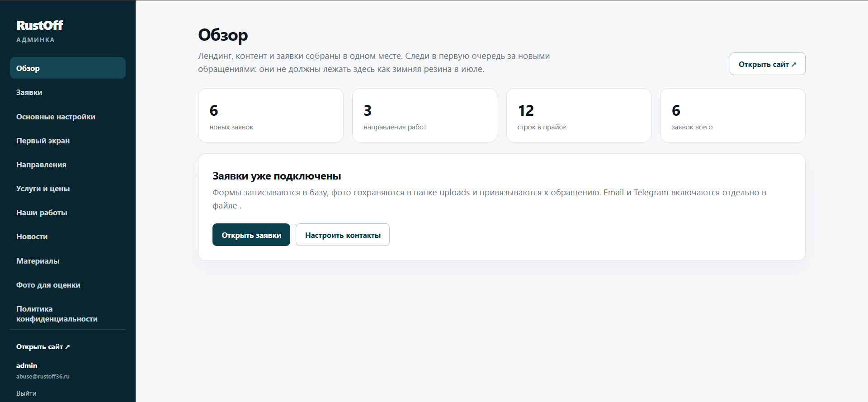Viewport: 868px width, 402px height.
Task: Open Направления section
Action: click(x=68, y=165)
